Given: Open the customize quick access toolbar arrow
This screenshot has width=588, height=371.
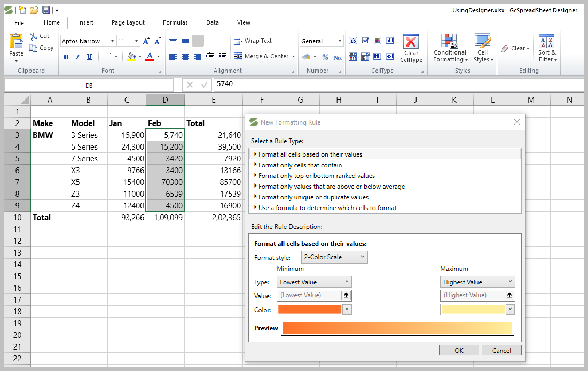Looking at the screenshot, I should point(57,11).
